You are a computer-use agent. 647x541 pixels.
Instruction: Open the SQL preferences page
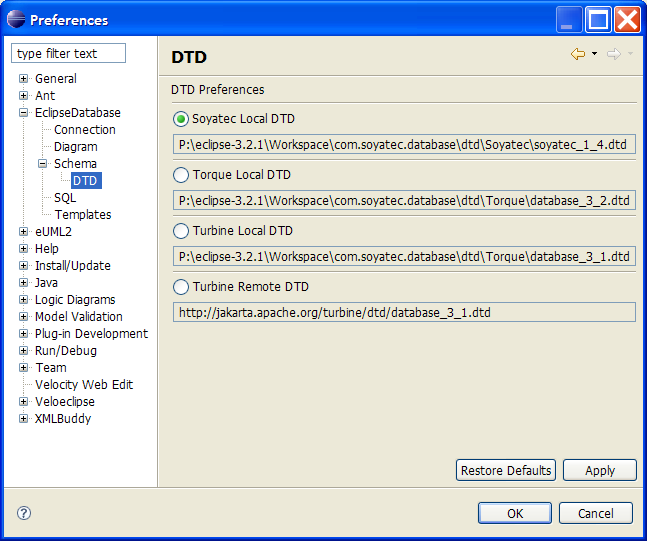pos(65,198)
